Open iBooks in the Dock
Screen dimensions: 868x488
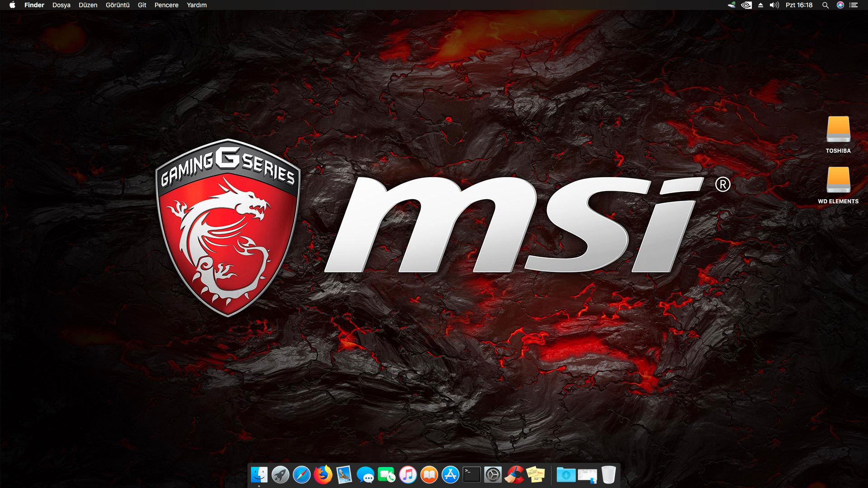coord(429,475)
